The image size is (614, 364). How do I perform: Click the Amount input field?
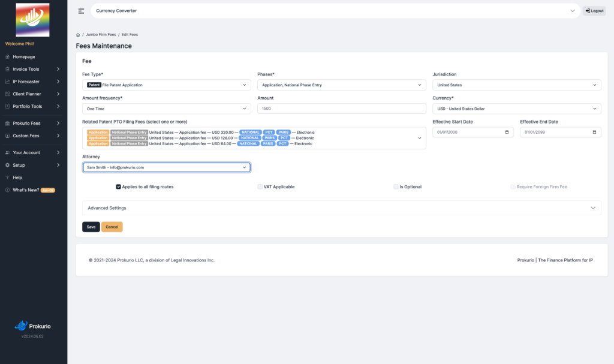[x=341, y=109]
